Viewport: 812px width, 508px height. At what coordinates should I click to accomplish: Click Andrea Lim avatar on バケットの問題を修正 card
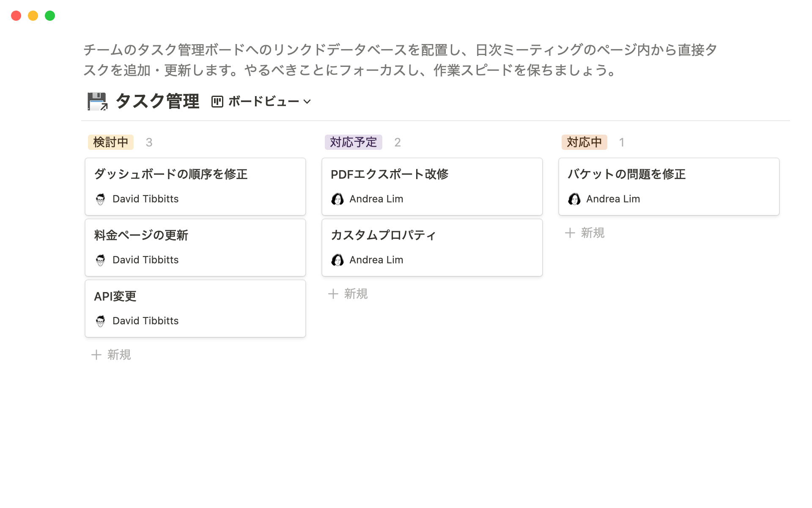tap(574, 199)
